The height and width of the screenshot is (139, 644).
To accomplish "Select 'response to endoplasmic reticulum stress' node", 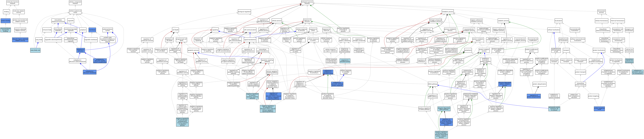I will click(x=328, y=72).
